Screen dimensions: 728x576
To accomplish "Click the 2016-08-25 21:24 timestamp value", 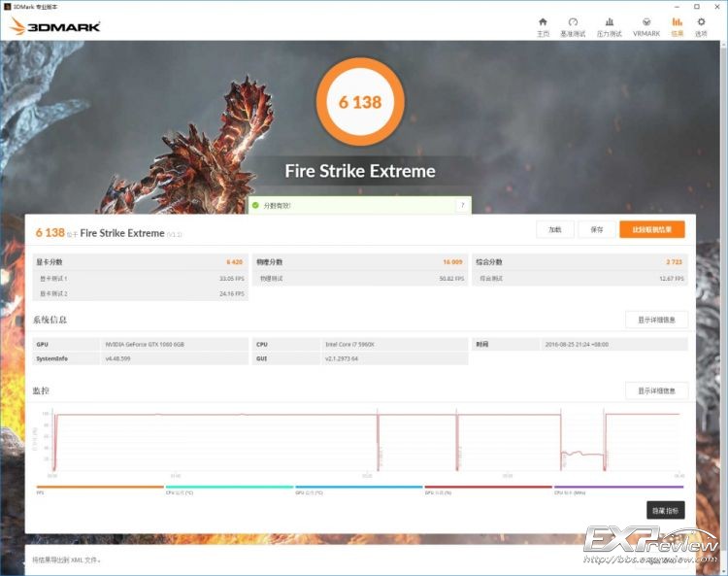I will pyautogui.click(x=577, y=345).
